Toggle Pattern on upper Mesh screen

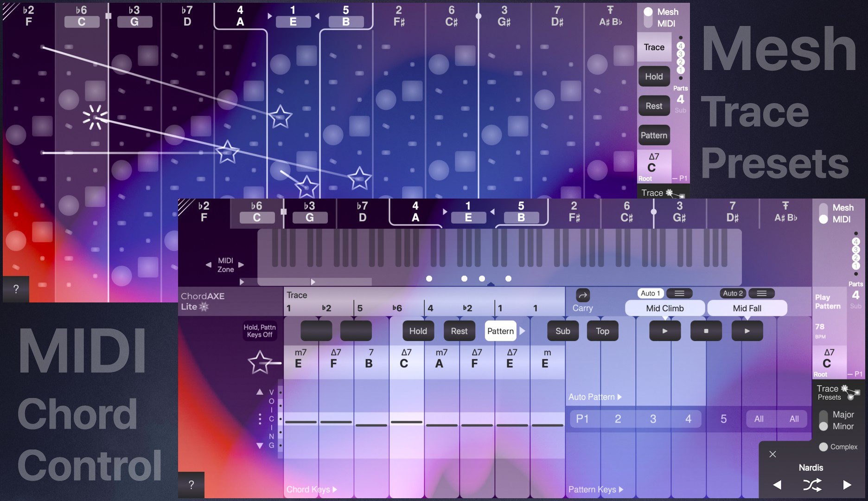tap(654, 135)
